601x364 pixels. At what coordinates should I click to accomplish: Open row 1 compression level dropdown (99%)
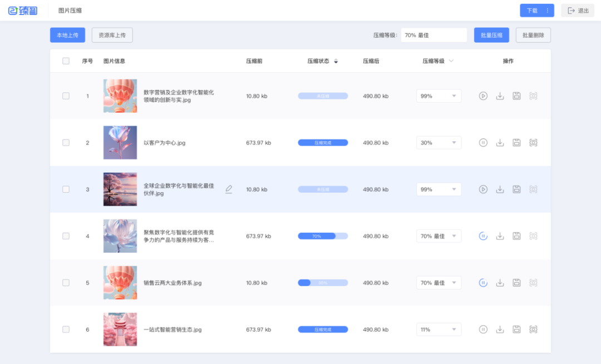[x=439, y=96]
